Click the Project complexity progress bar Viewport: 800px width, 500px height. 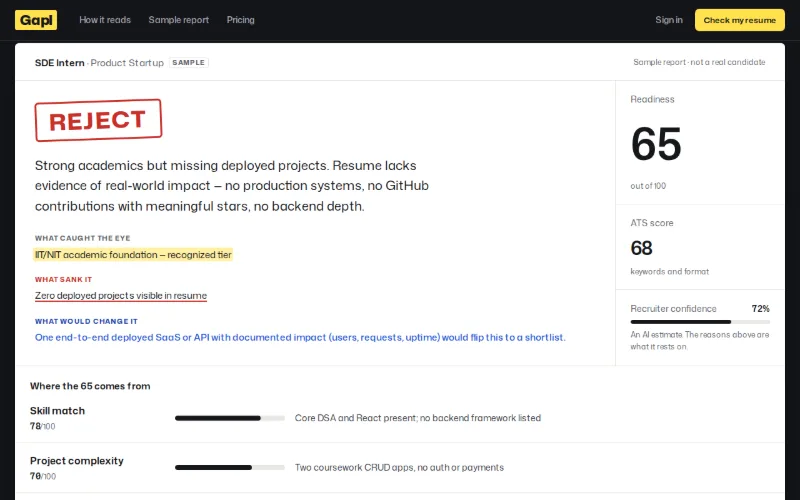(230, 468)
